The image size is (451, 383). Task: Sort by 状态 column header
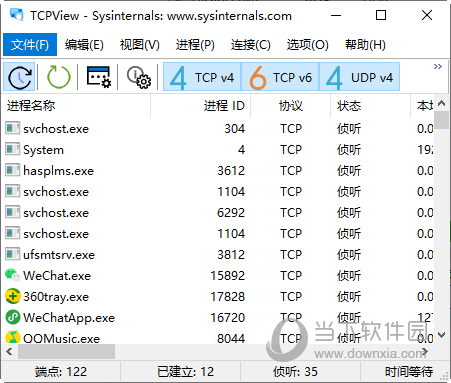pyautogui.click(x=370, y=106)
